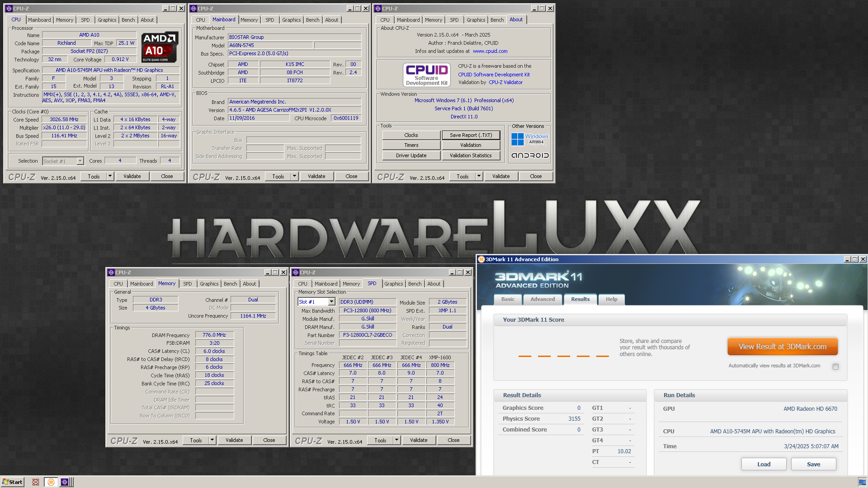Click Validate button in CPU window
This screenshot has width=868, height=488.
[132, 176]
